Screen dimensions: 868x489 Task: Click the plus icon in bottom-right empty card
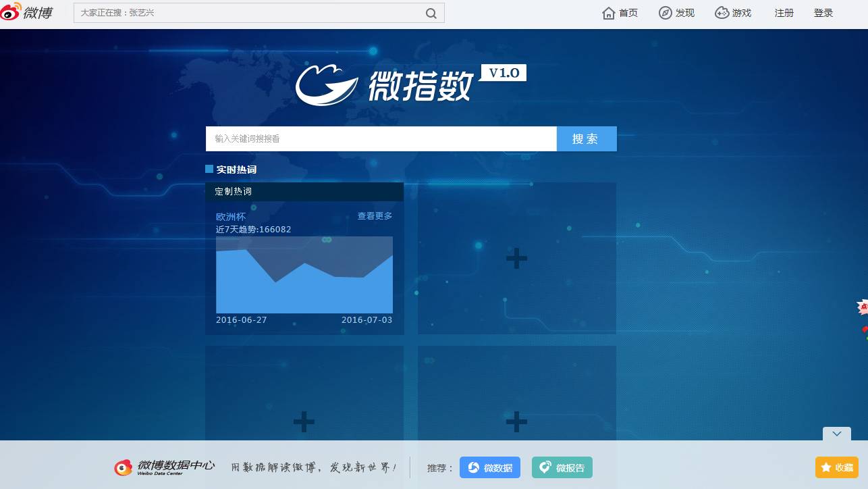click(516, 422)
